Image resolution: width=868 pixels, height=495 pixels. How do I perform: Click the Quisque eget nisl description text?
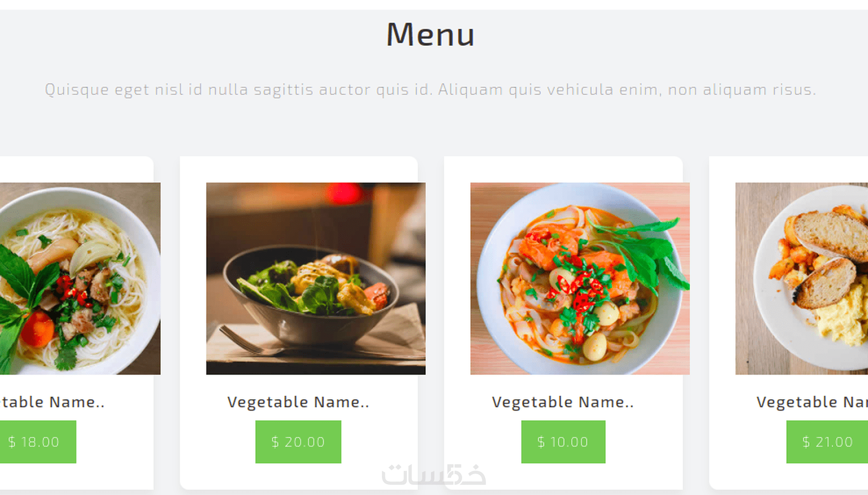tap(430, 90)
